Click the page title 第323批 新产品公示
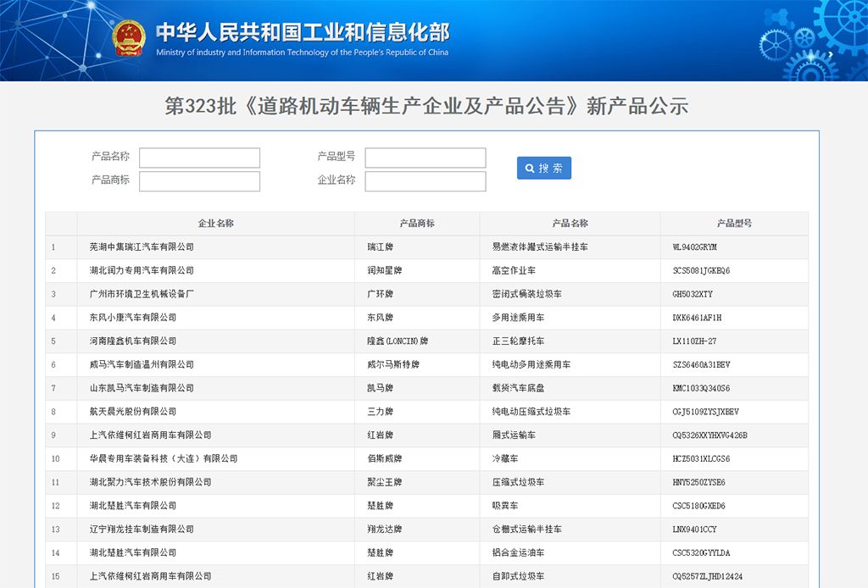The image size is (868, 588). (x=426, y=106)
